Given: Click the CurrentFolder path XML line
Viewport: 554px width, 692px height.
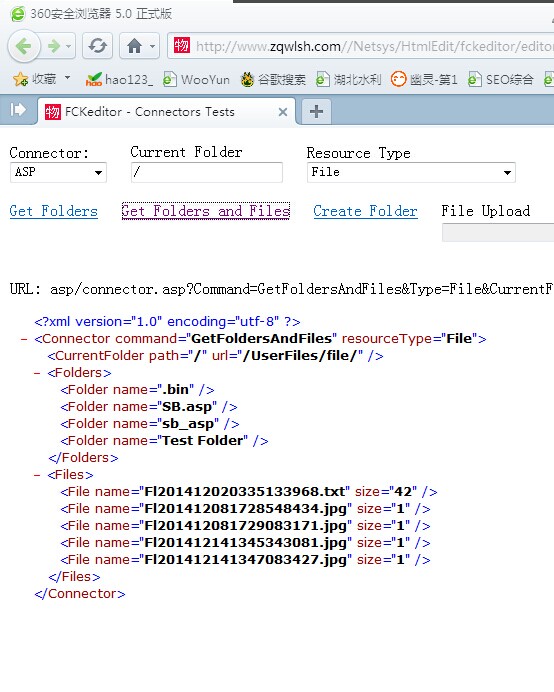Looking at the screenshot, I should (215, 356).
